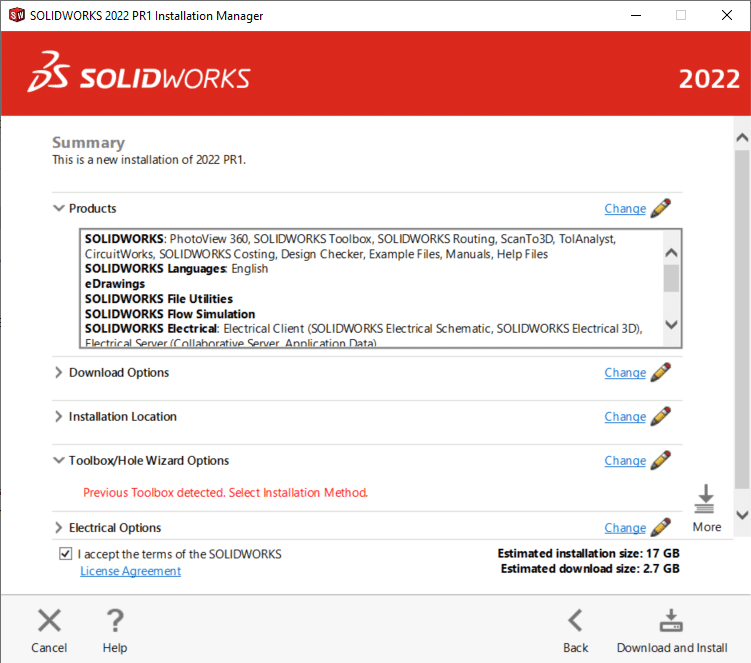Collapse the Products section
751x663 pixels.
pos(58,209)
